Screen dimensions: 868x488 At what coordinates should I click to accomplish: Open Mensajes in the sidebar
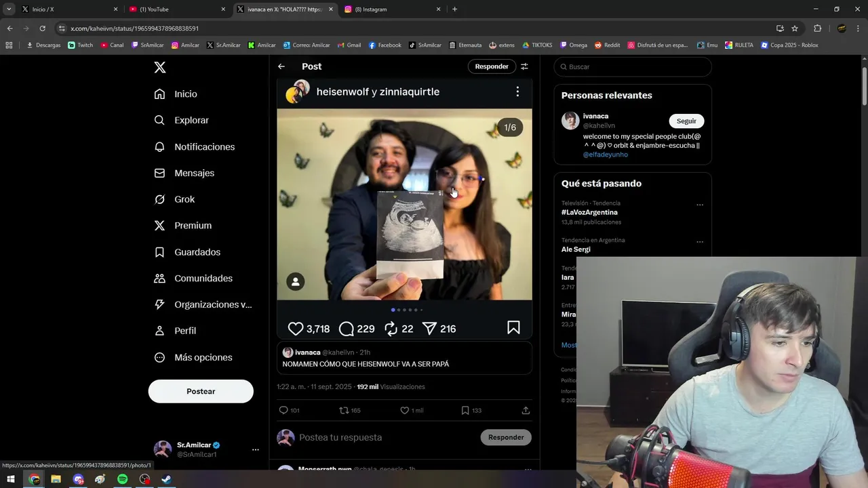[x=184, y=173]
